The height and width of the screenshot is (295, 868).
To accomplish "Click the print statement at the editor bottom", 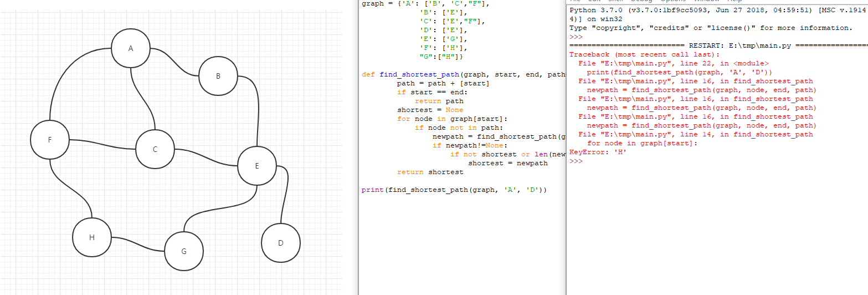I will 454,190.
